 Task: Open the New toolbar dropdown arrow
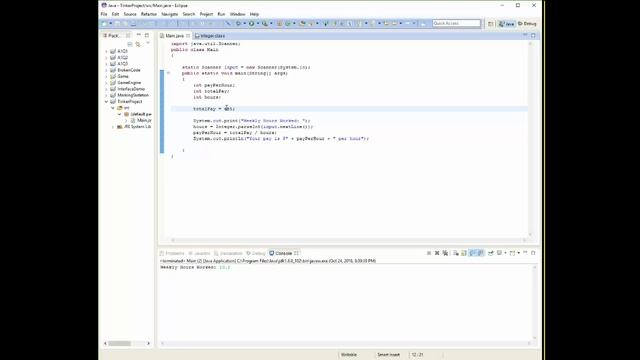(x=111, y=23)
